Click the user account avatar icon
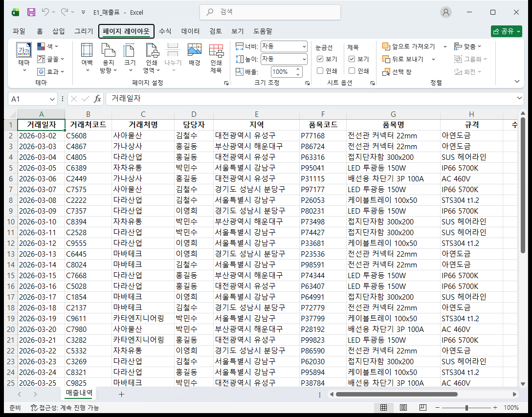The height and width of the screenshot is (417, 532). coord(446,12)
